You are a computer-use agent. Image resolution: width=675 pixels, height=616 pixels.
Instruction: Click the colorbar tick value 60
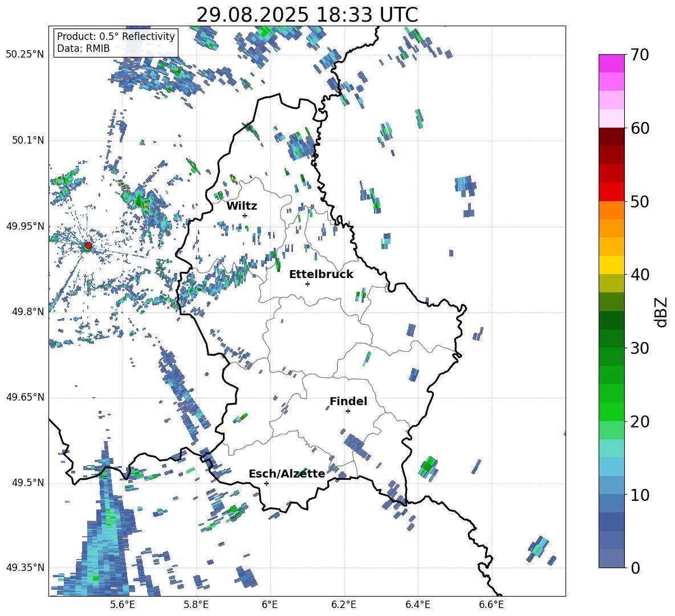tap(640, 128)
